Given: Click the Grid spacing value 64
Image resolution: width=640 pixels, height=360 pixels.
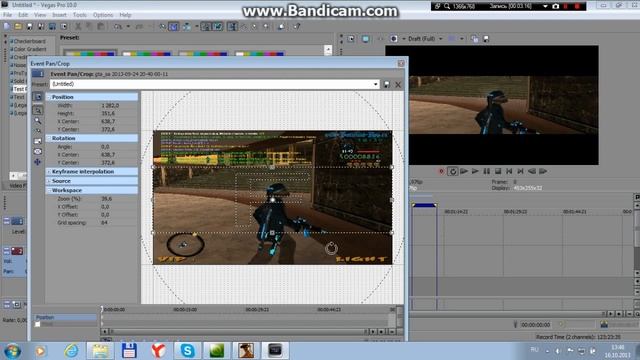Looking at the screenshot, I should (104, 223).
